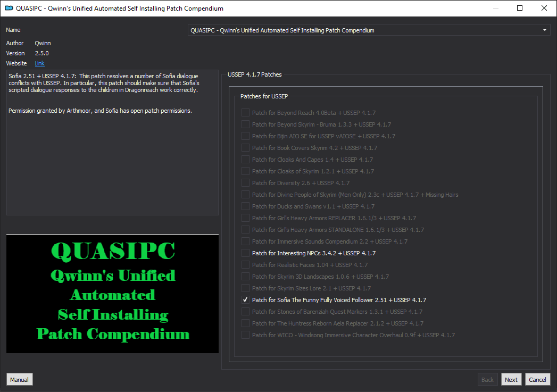Image resolution: width=557 pixels, height=392 pixels.
Task: Click the Version value '2.5.0'
Action: 41,53
